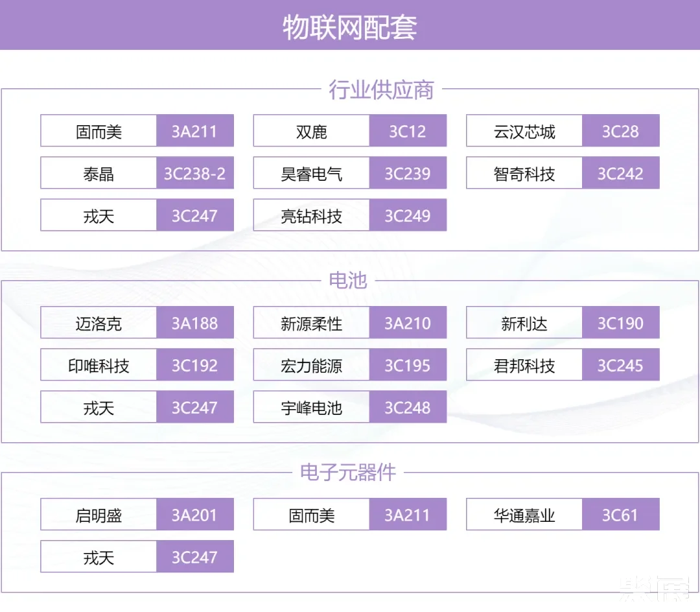Click the 固而美 company name cell

[97, 130]
